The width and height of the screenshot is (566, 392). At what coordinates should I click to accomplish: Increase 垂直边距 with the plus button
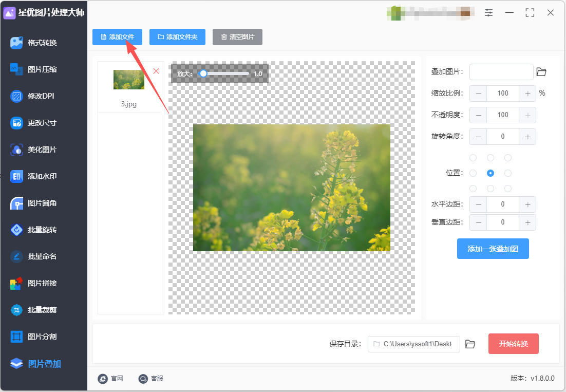(527, 222)
